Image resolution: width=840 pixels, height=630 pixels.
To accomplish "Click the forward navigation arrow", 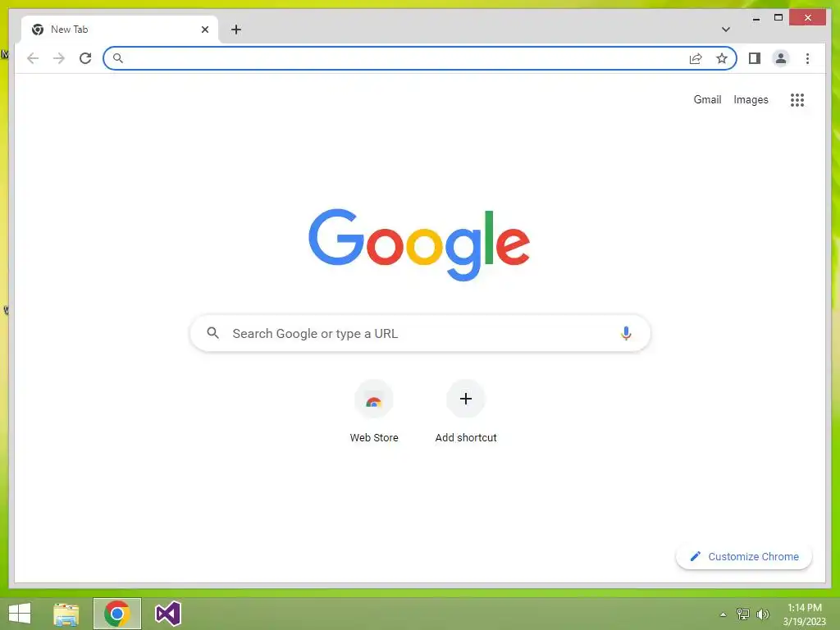I will [59, 58].
